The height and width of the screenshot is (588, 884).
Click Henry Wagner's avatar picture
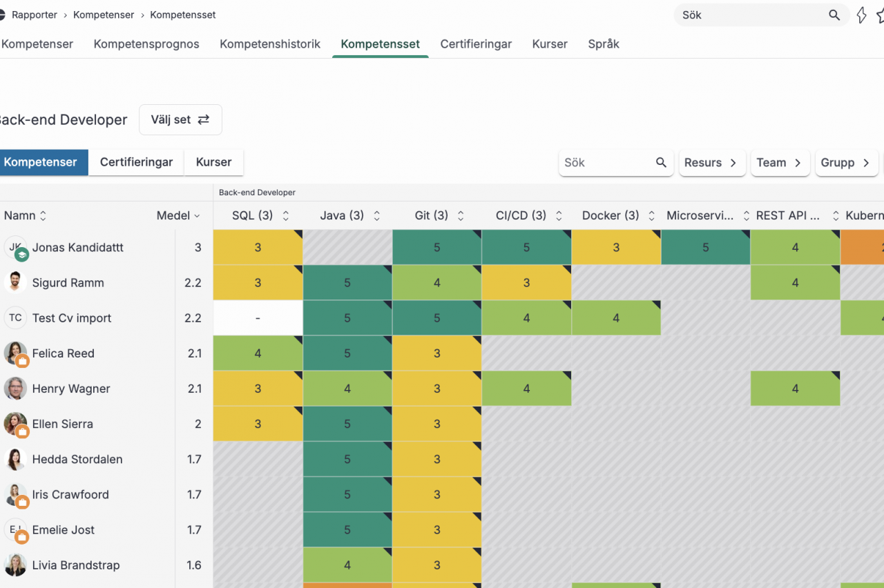15,389
